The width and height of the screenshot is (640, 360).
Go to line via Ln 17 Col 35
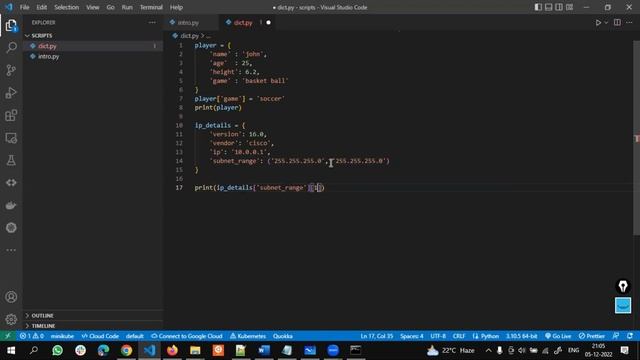[x=377, y=336]
